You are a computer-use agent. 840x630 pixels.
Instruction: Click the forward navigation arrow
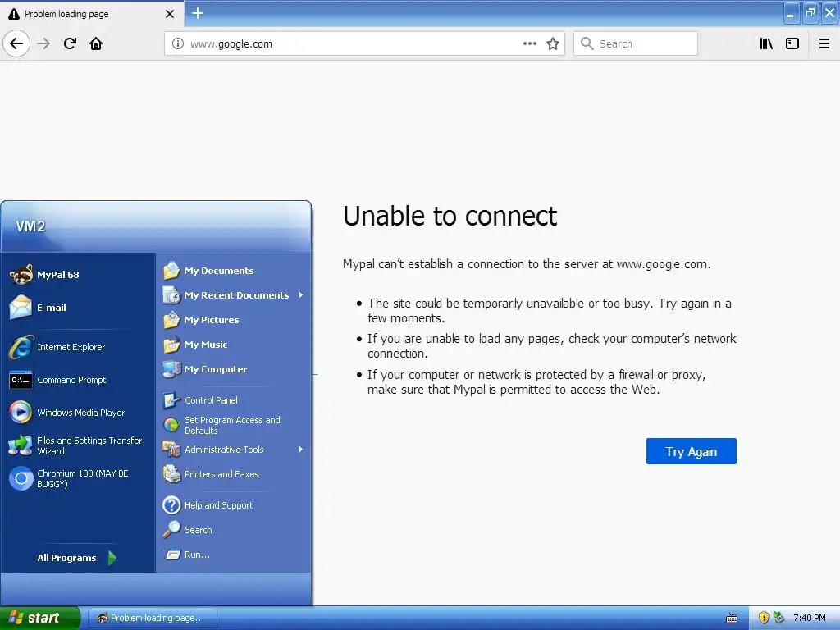pyautogui.click(x=43, y=43)
